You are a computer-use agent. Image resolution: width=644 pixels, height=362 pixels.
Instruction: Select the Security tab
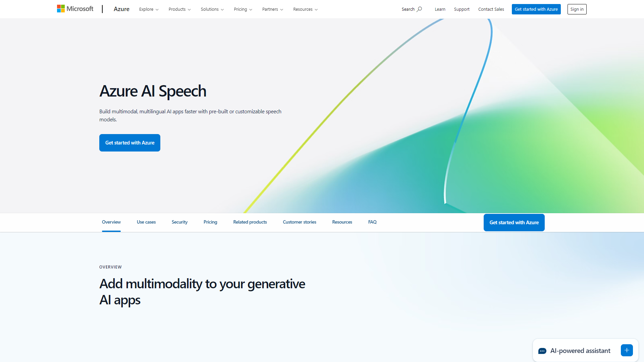179,222
